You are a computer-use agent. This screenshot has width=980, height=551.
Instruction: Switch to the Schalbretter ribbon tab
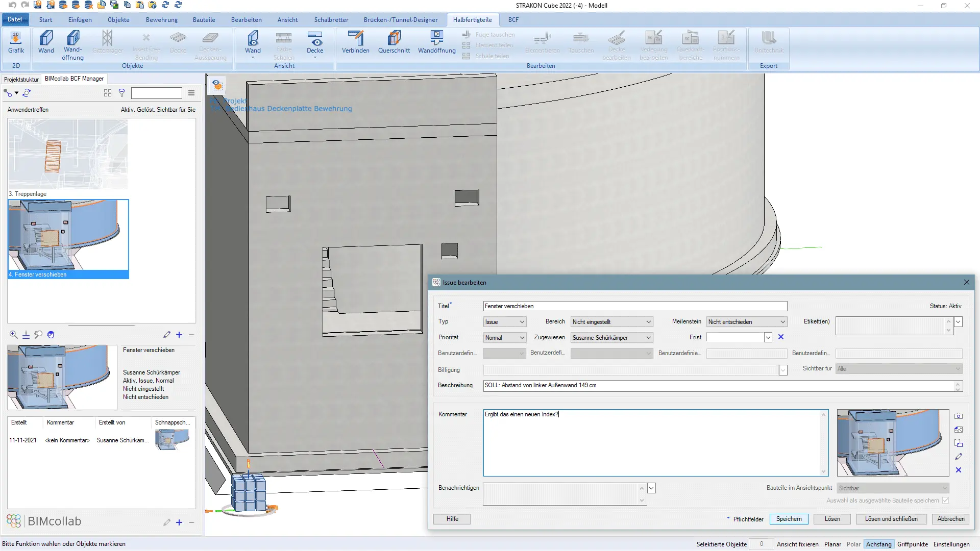pos(331,20)
